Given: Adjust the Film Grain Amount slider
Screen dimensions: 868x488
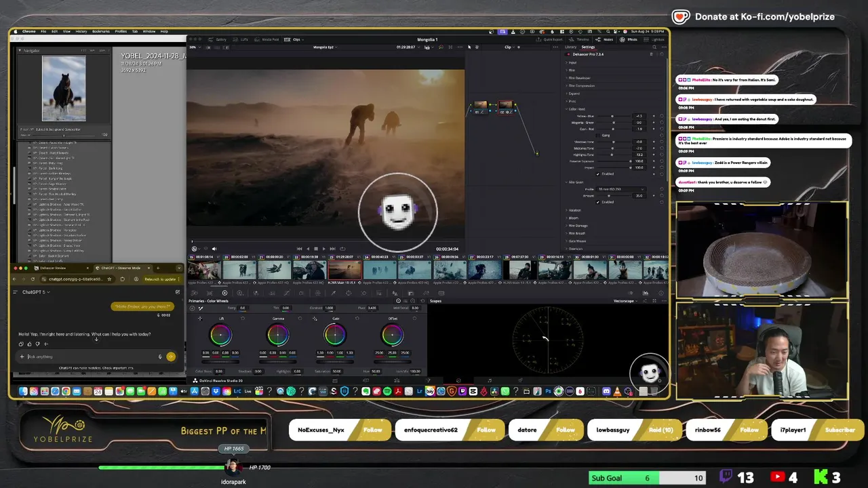Looking at the screenshot, I should [614, 196].
